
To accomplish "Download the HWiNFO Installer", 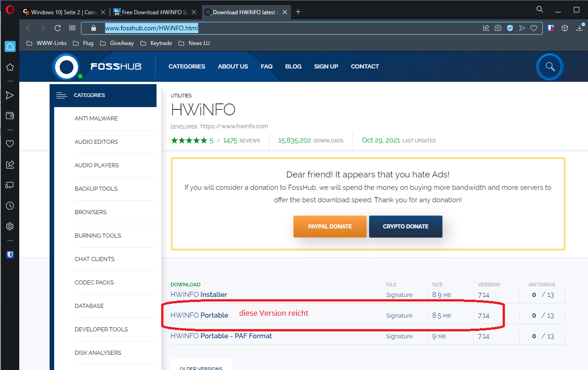I will (x=199, y=295).
